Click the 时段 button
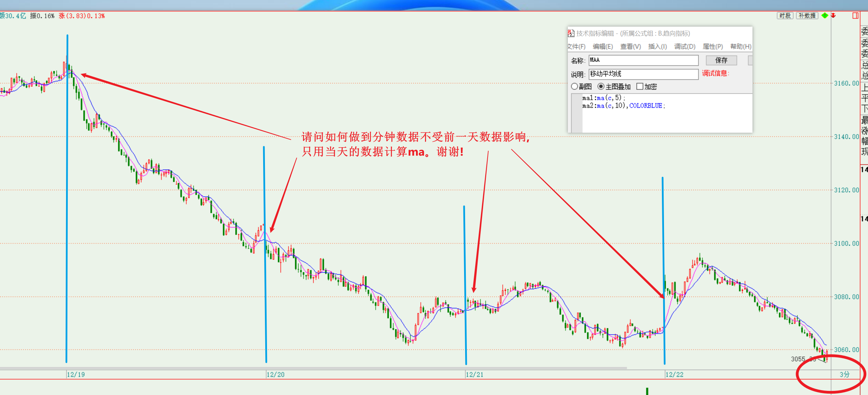 tap(785, 16)
